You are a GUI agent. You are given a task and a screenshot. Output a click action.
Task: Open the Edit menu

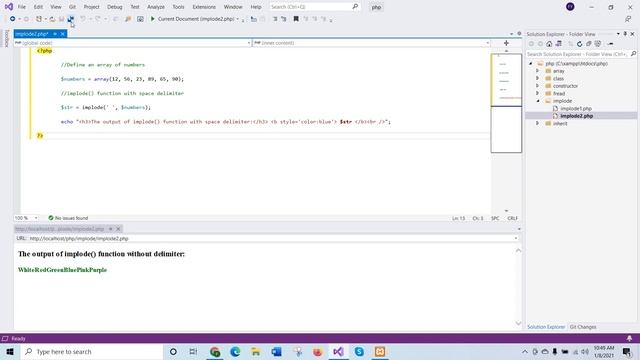[38, 7]
